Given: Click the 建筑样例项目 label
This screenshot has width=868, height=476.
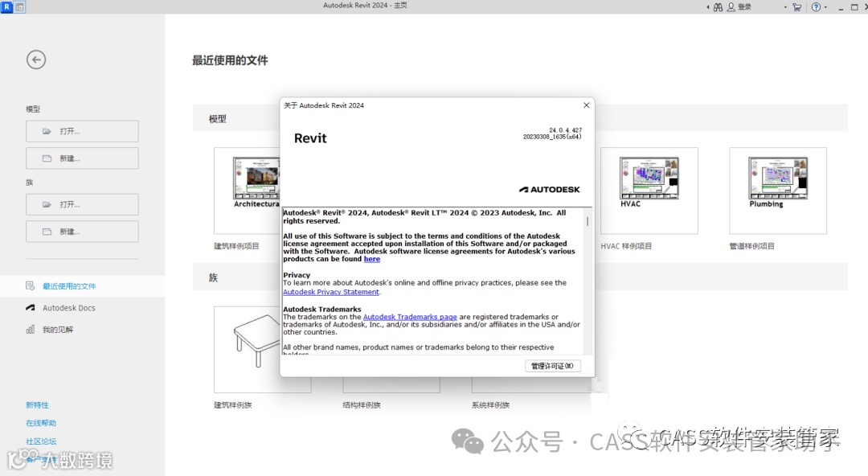Looking at the screenshot, I should pos(236,246).
